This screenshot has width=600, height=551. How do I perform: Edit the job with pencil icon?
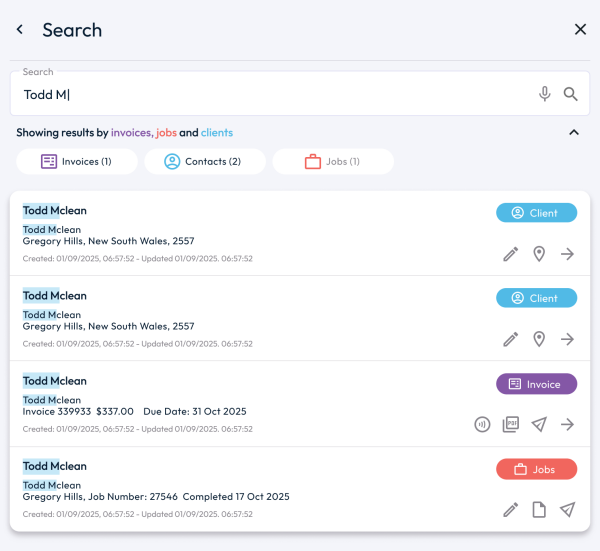pyautogui.click(x=511, y=510)
